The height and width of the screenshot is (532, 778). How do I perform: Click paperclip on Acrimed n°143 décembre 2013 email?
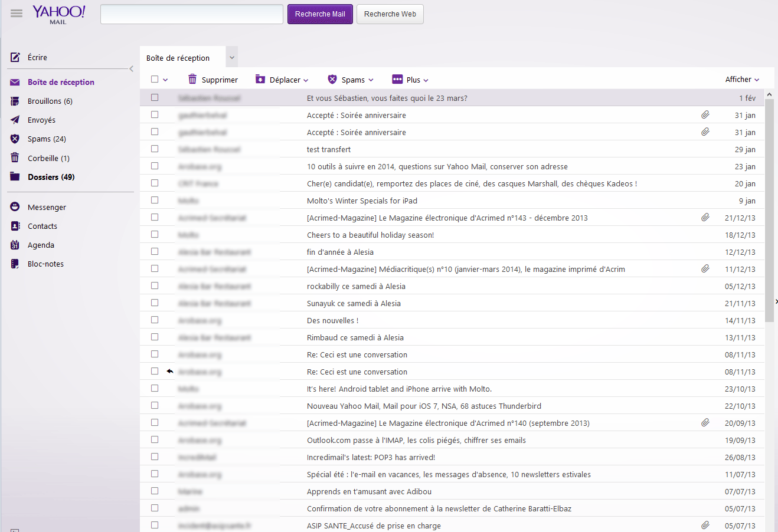705,218
